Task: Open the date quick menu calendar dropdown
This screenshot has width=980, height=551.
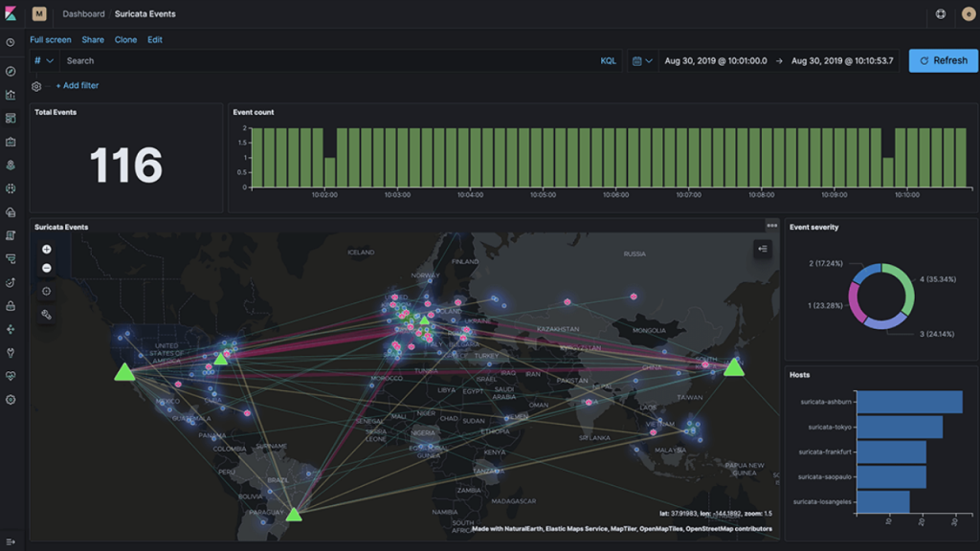Action: pos(642,60)
